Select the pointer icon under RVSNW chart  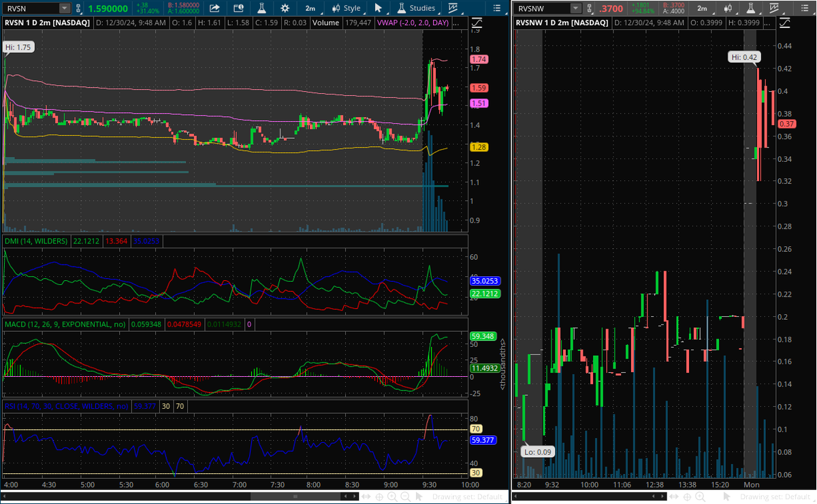click(726, 497)
